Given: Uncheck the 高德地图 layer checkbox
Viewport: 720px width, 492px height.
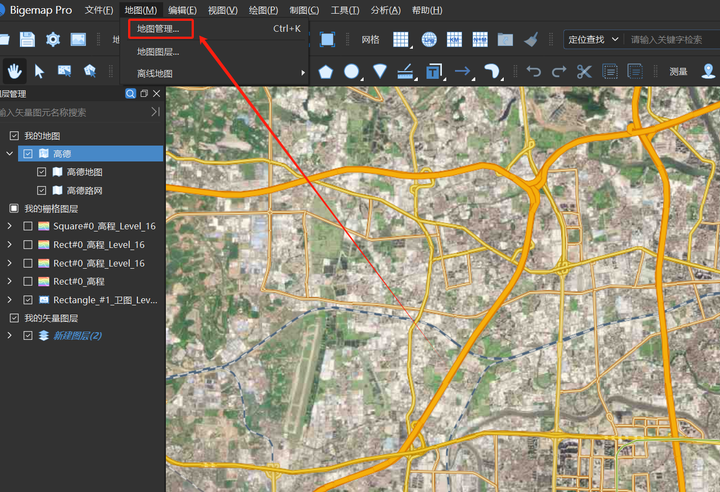Looking at the screenshot, I should coord(41,172).
